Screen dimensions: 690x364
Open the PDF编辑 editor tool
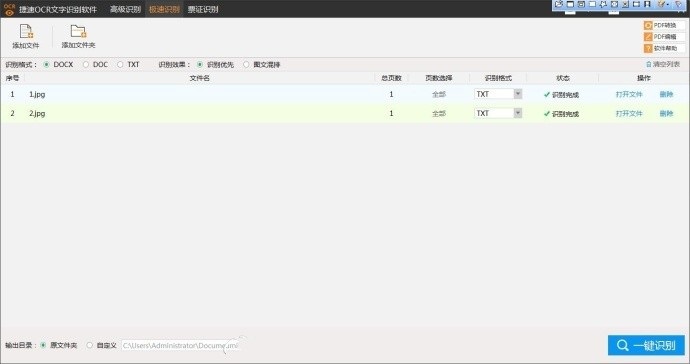(x=664, y=37)
